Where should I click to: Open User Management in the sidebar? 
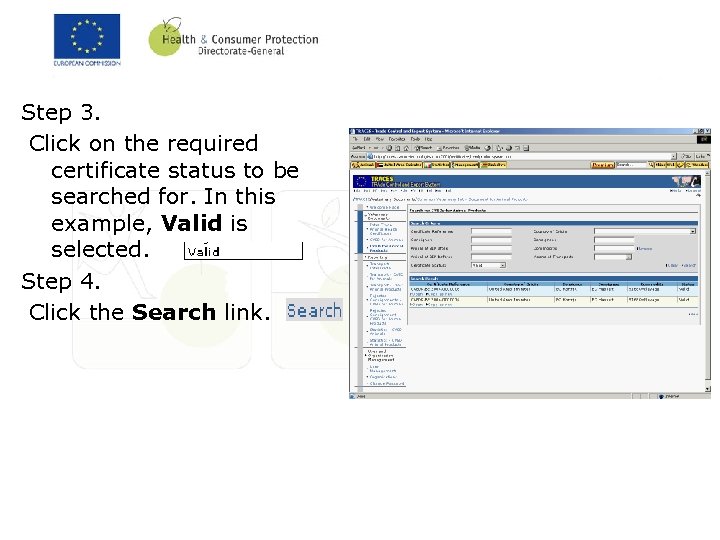click(x=383, y=369)
